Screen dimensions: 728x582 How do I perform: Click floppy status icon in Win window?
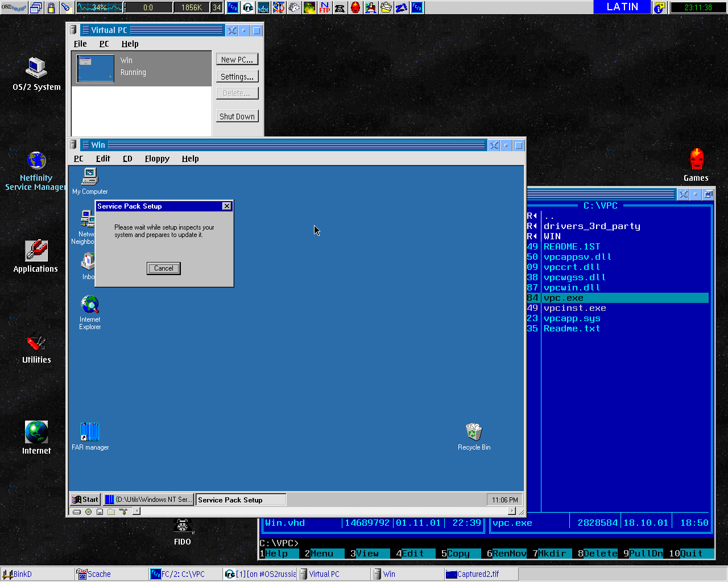coord(100,512)
